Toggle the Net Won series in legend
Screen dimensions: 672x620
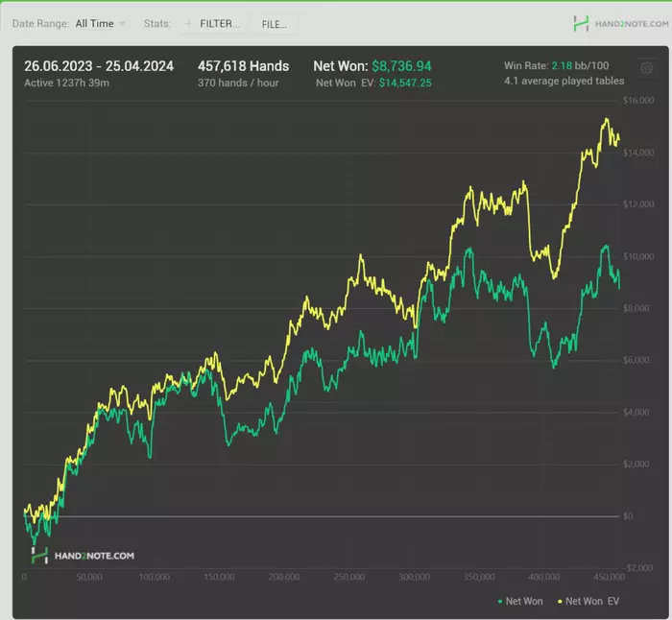524,601
